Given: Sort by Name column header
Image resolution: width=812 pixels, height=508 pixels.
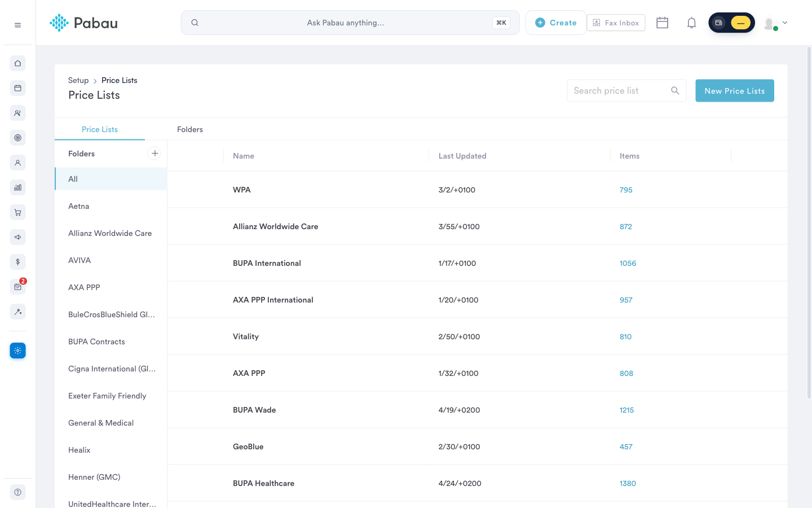Looking at the screenshot, I should pyautogui.click(x=244, y=156).
